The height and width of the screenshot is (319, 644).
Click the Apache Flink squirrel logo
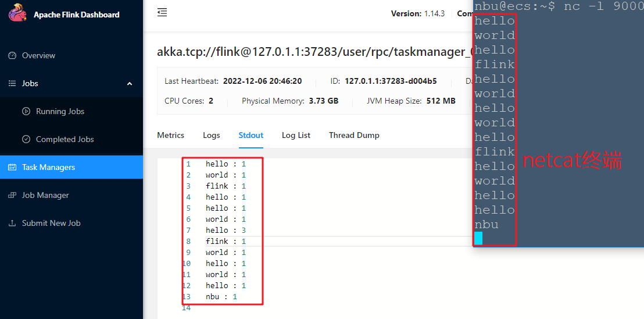point(17,13)
